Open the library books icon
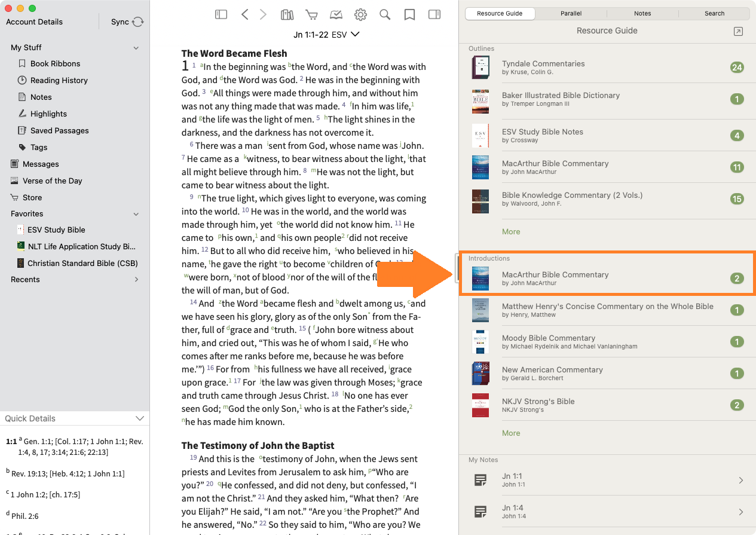 pyautogui.click(x=287, y=15)
